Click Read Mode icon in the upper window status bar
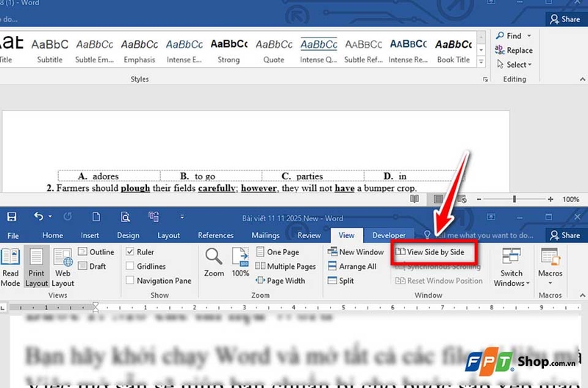588x388 pixels. click(x=415, y=199)
